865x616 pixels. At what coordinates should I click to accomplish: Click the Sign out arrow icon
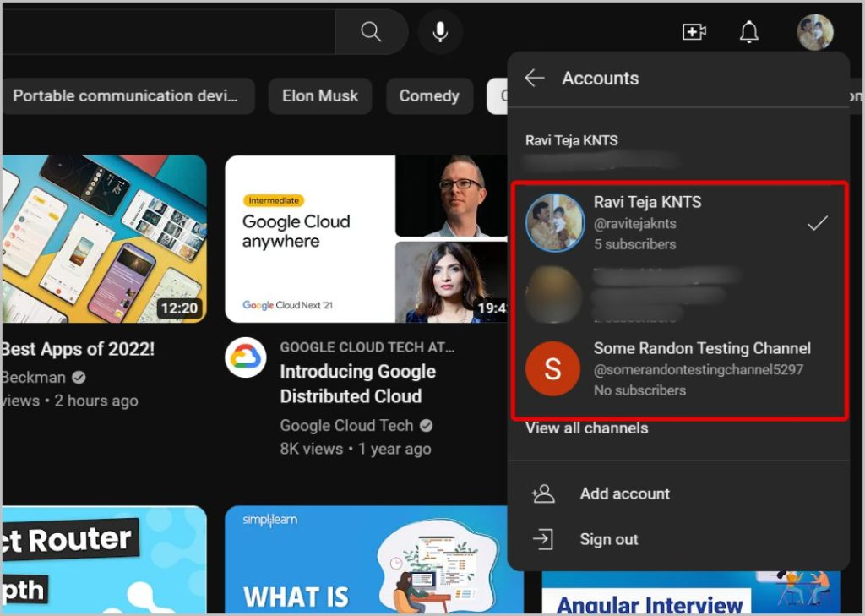(543, 539)
